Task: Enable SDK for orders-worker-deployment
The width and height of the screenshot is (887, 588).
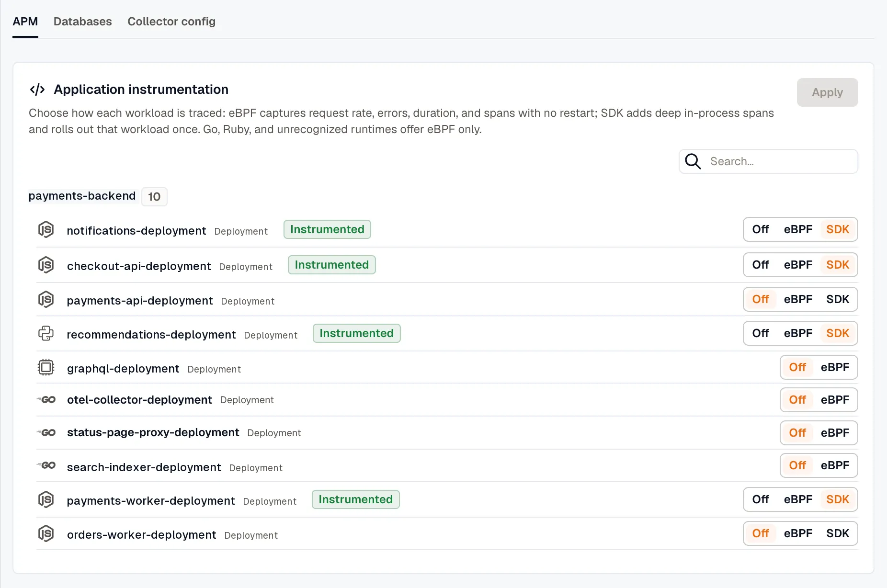Action: tap(838, 533)
